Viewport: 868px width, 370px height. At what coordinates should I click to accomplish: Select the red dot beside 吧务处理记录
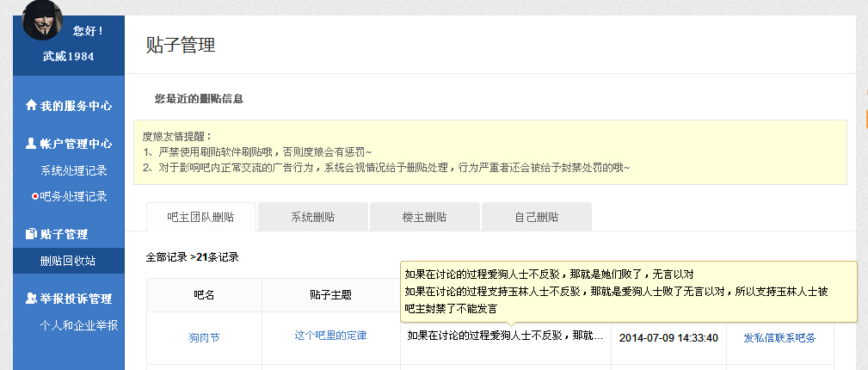click(34, 196)
